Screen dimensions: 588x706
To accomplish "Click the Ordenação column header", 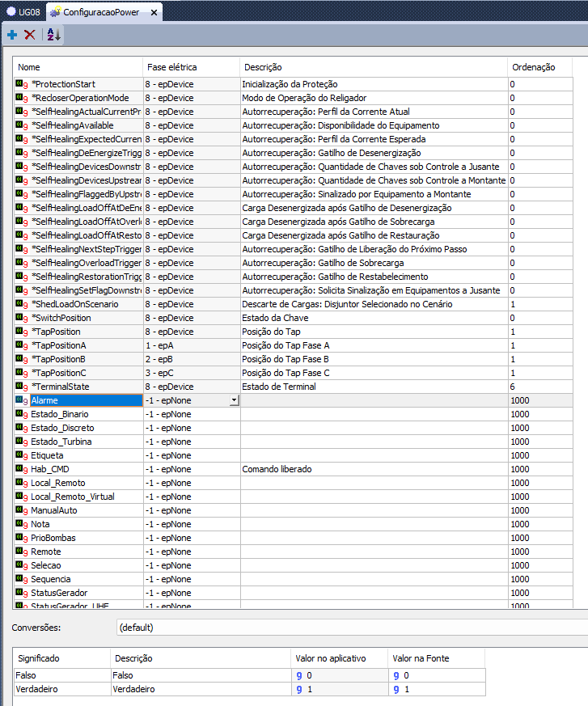I will [x=539, y=67].
